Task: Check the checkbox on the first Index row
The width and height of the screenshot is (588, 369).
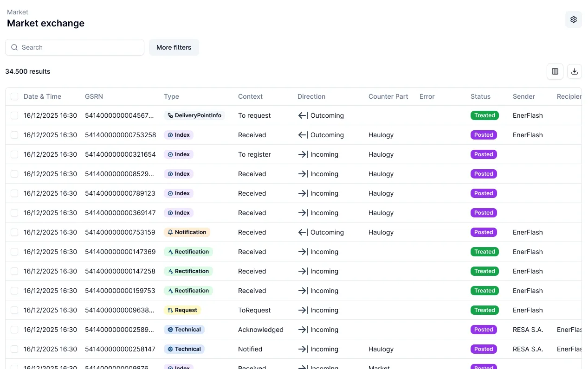Action: click(x=14, y=135)
